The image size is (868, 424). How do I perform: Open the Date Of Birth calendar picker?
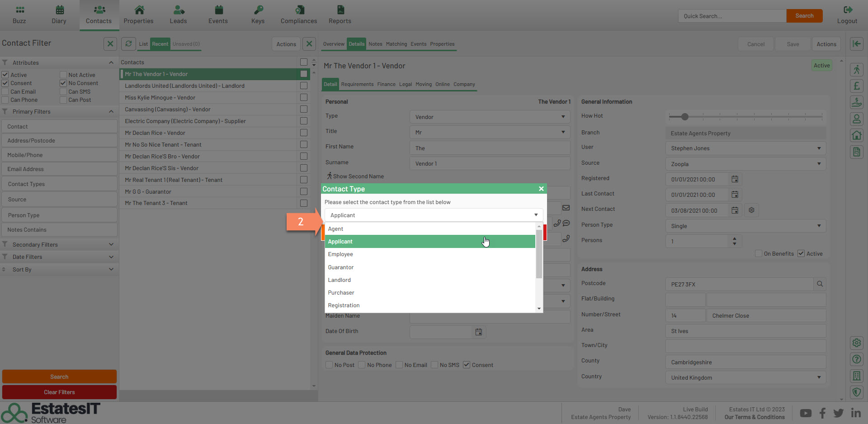pyautogui.click(x=479, y=332)
